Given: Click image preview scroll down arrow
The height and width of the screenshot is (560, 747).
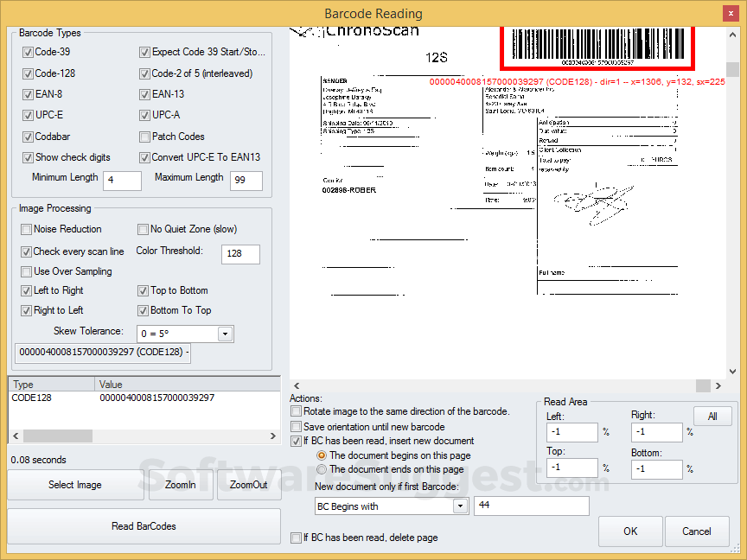Looking at the screenshot, I should coord(732,372).
